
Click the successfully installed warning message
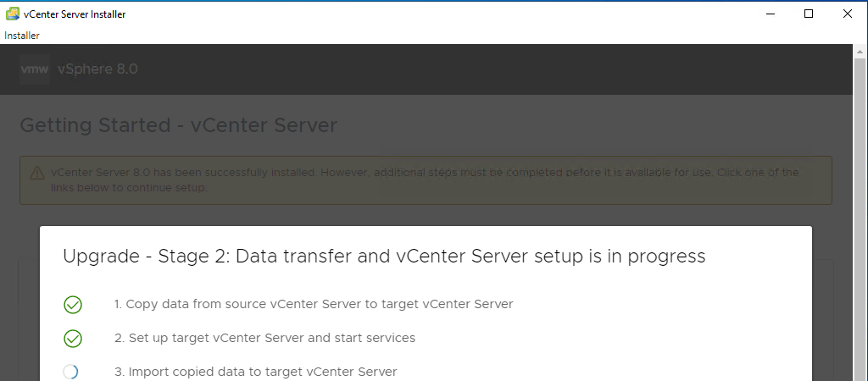[424, 179]
